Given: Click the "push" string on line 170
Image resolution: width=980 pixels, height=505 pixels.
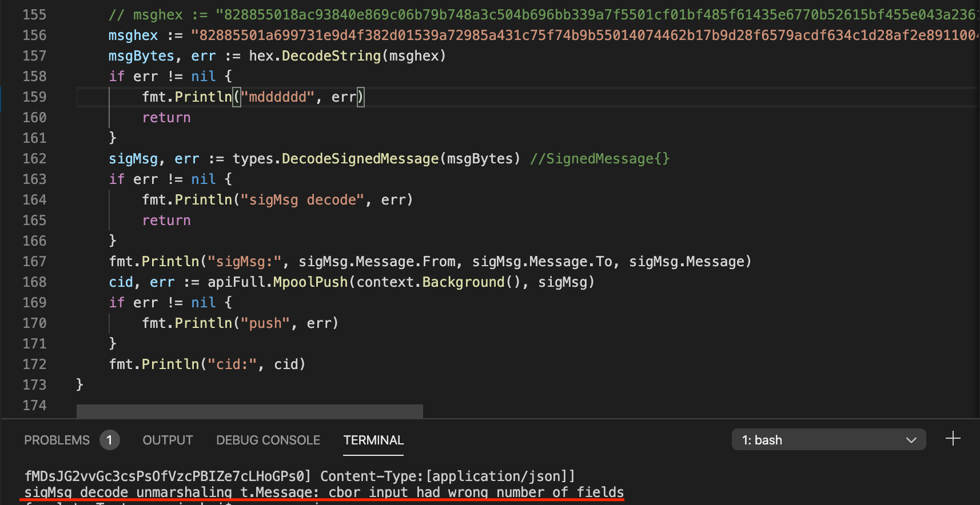Looking at the screenshot, I should pyautogui.click(x=265, y=323).
